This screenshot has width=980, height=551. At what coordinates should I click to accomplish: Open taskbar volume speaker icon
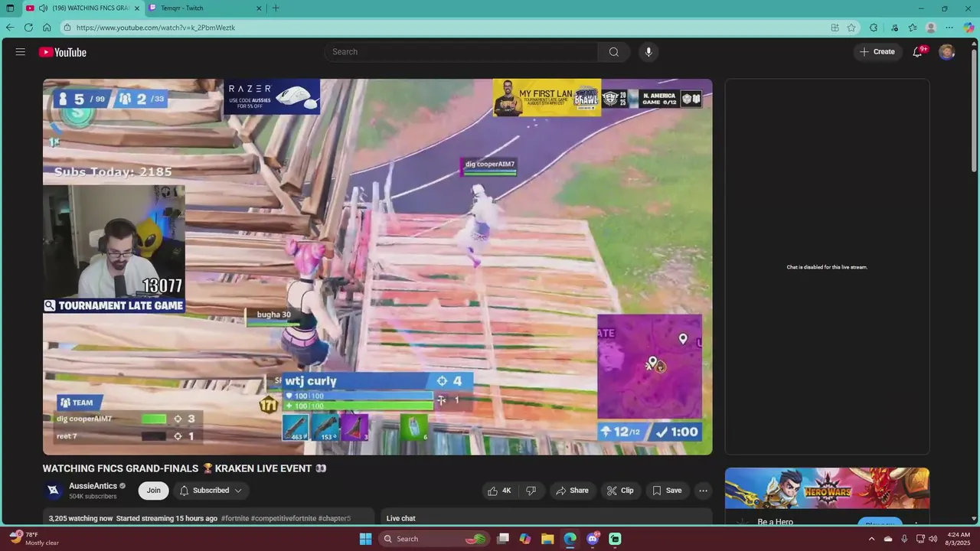933,539
